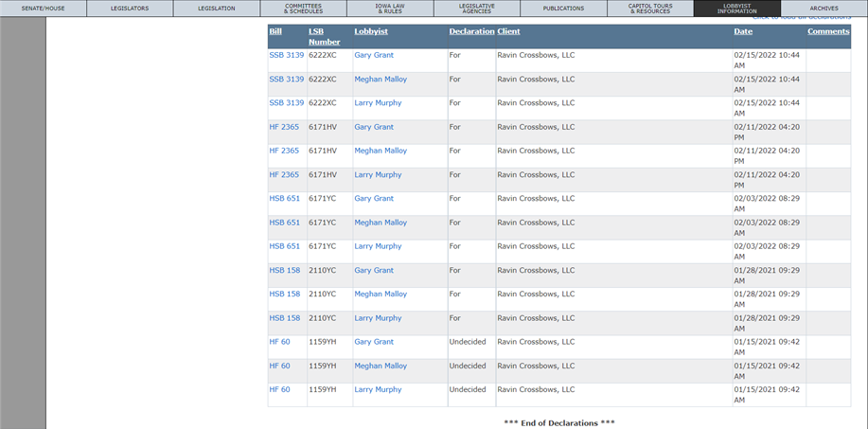
Task: Open Meghan Malloy link in HSB 651 row
Action: pos(381,223)
